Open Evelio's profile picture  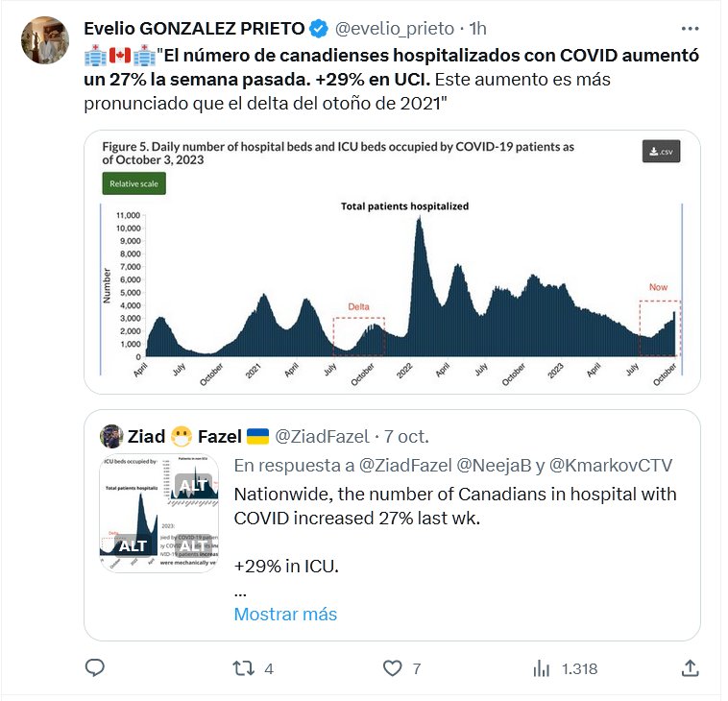(x=45, y=41)
